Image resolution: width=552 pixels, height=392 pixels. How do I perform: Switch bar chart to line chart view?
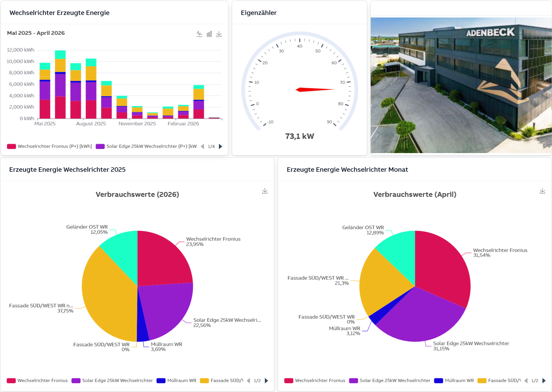199,34
